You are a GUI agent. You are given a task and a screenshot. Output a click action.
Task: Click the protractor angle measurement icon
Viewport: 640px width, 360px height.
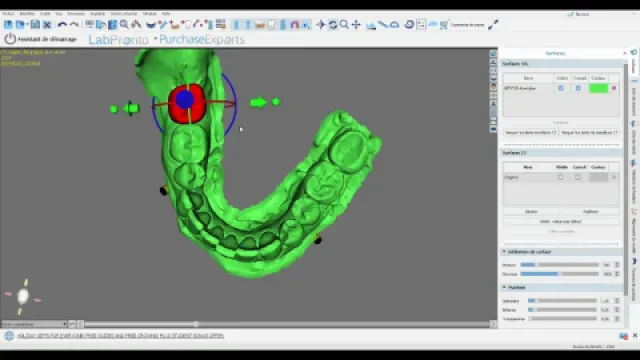394,25
